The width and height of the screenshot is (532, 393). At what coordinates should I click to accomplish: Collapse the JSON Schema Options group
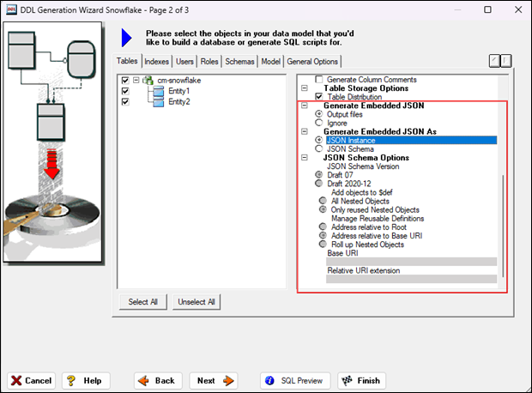click(305, 158)
